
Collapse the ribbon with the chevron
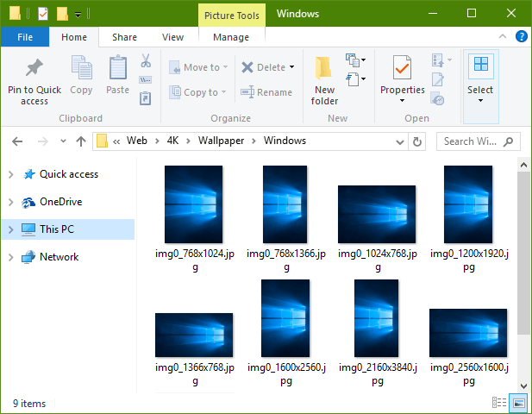503,36
